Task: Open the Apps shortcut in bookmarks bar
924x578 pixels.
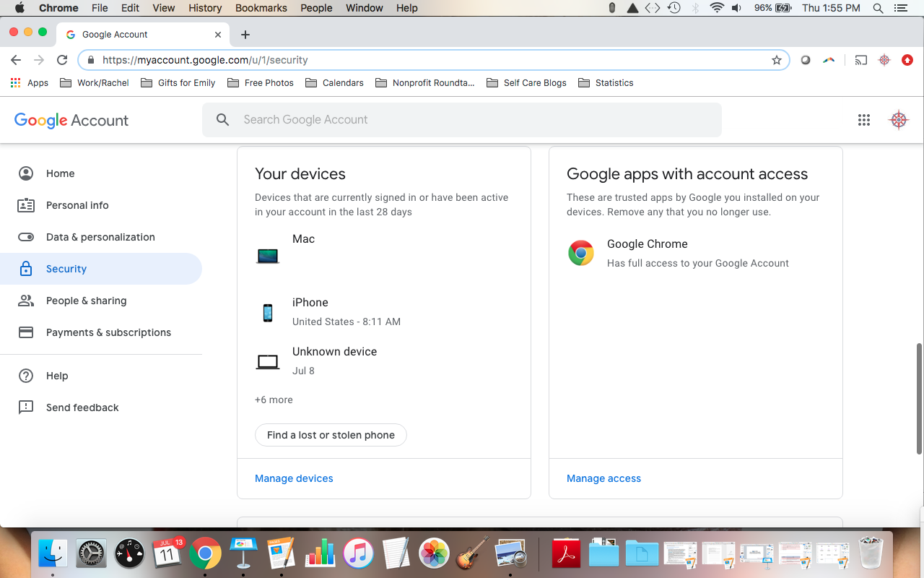Action: (30, 83)
